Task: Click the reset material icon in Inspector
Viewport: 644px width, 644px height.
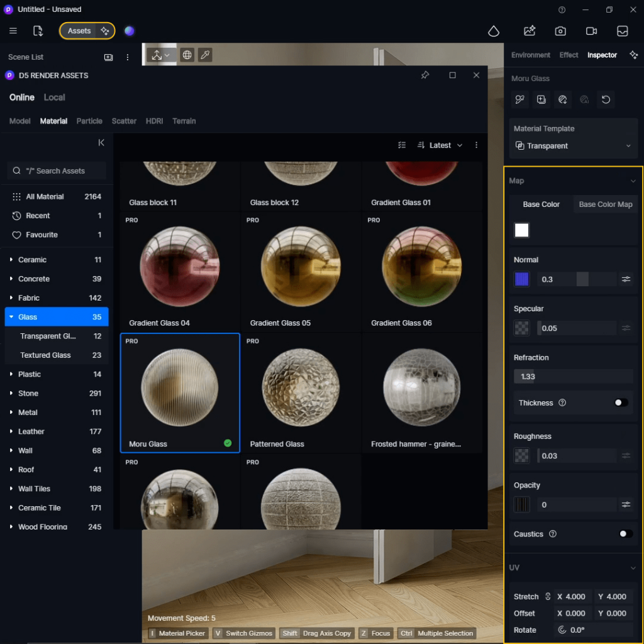Action: coord(606,99)
